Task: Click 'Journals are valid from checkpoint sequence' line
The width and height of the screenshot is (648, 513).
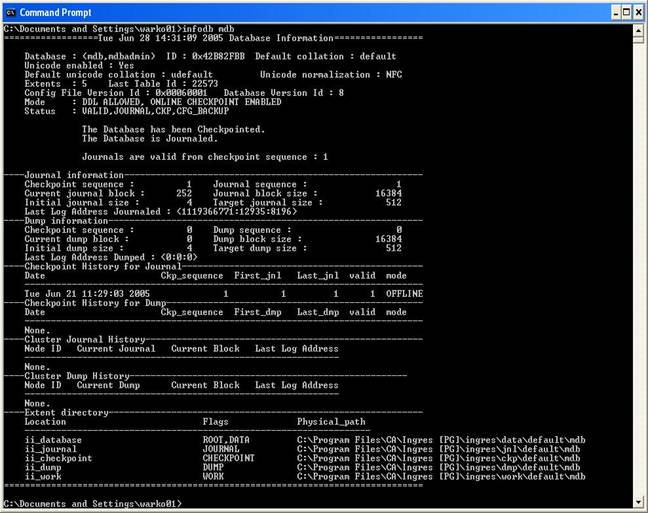Action: tap(205, 157)
